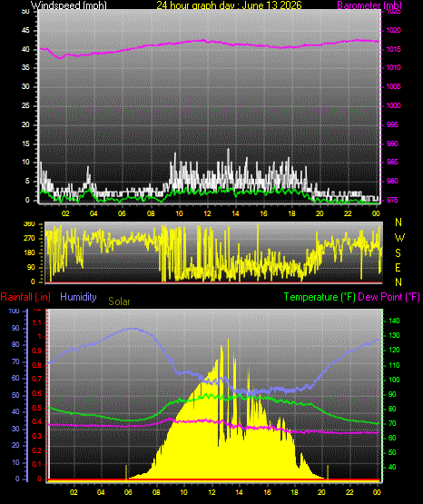Click the 975 barometer axis value
This screenshot has width=423, height=504.
pos(392,200)
